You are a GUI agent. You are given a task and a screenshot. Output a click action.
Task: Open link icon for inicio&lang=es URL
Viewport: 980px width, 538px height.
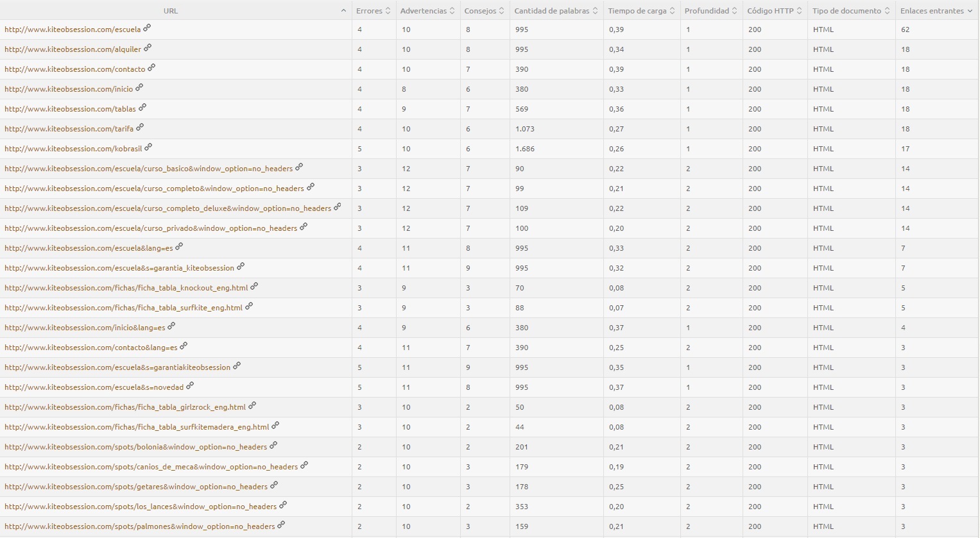pyautogui.click(x=171, y=326)
